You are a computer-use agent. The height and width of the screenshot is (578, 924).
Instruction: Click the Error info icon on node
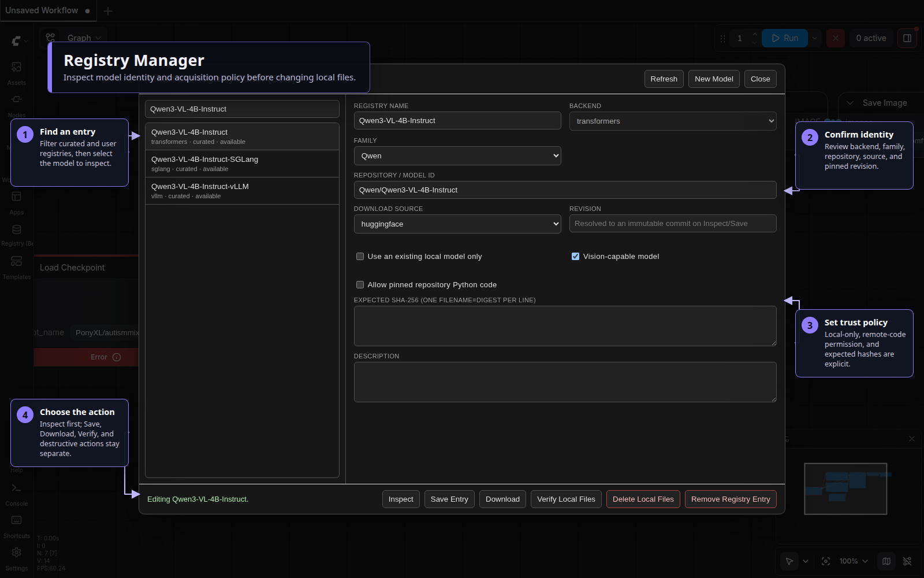(x=117, y=357)
